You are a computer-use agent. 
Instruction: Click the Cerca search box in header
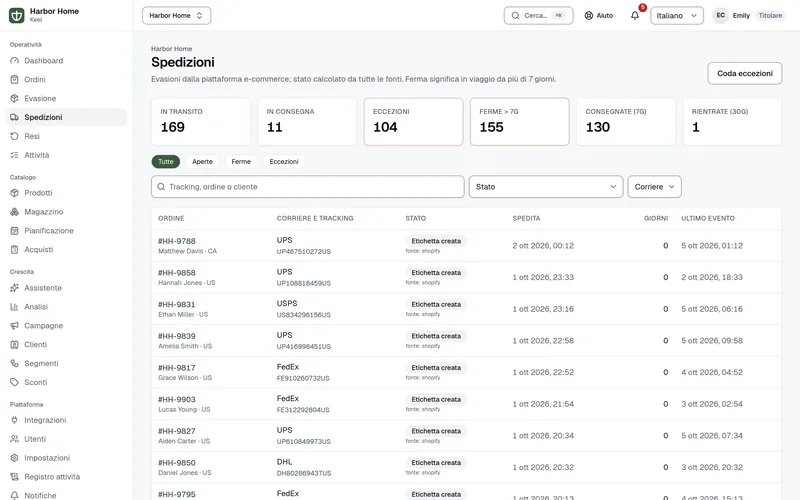539,15
